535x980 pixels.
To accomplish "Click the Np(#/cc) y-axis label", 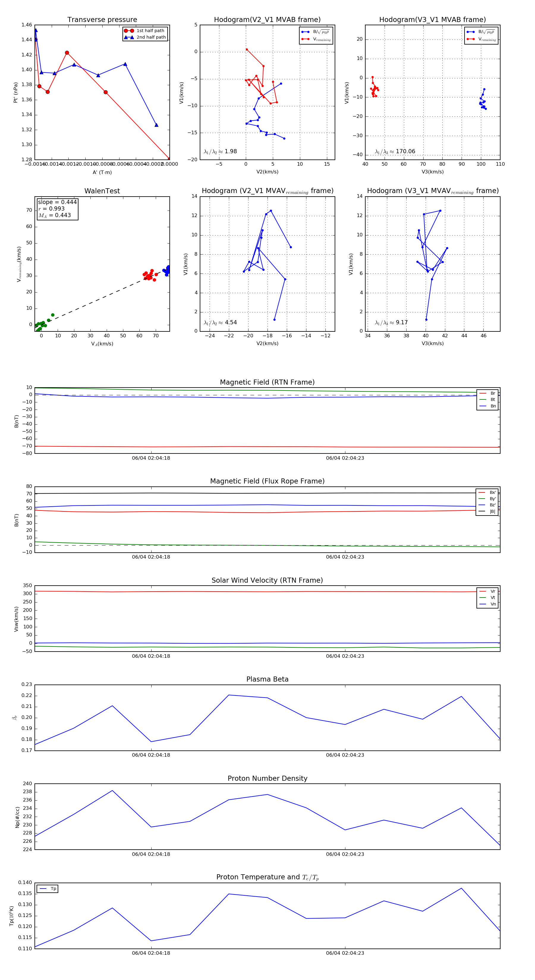I will [17, 817].
